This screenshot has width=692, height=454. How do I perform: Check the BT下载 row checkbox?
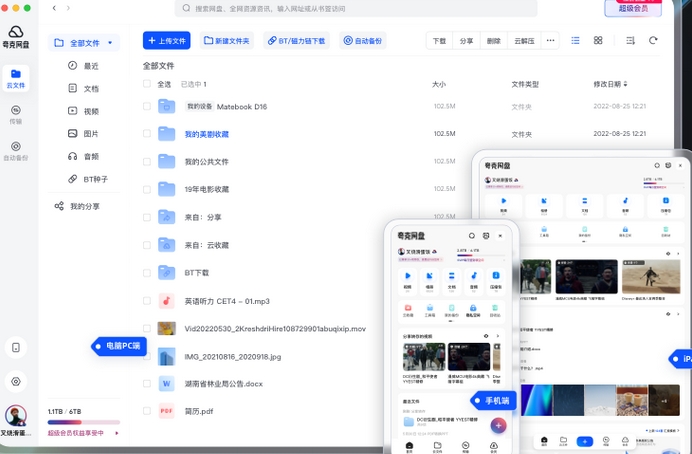pyautogui.click(x=147, y=273)
